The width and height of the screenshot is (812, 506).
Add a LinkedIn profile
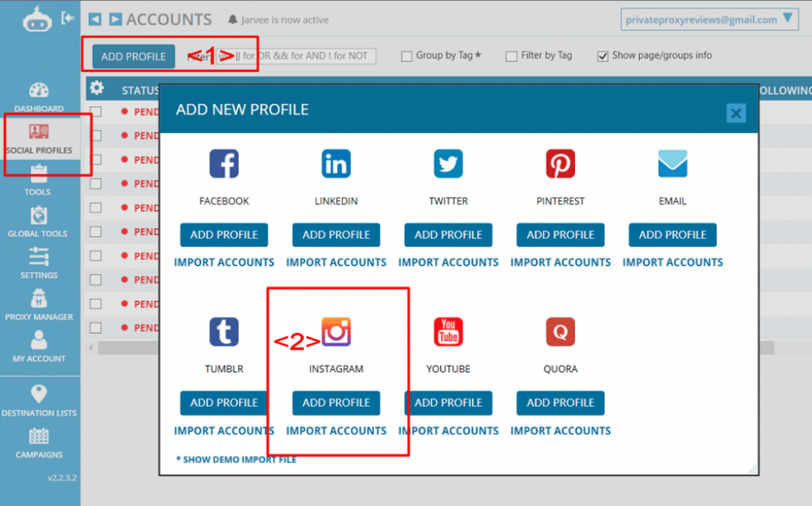[x=336, y=235]
